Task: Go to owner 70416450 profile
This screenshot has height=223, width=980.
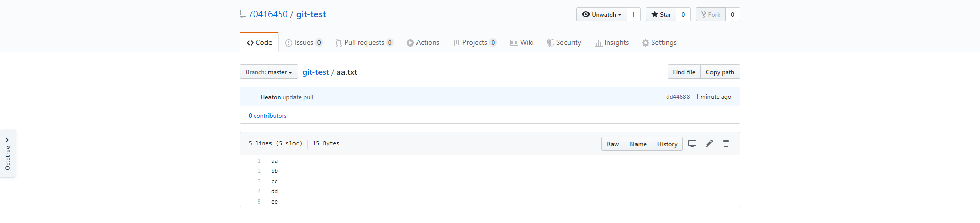Action: (x=268, y=14)
